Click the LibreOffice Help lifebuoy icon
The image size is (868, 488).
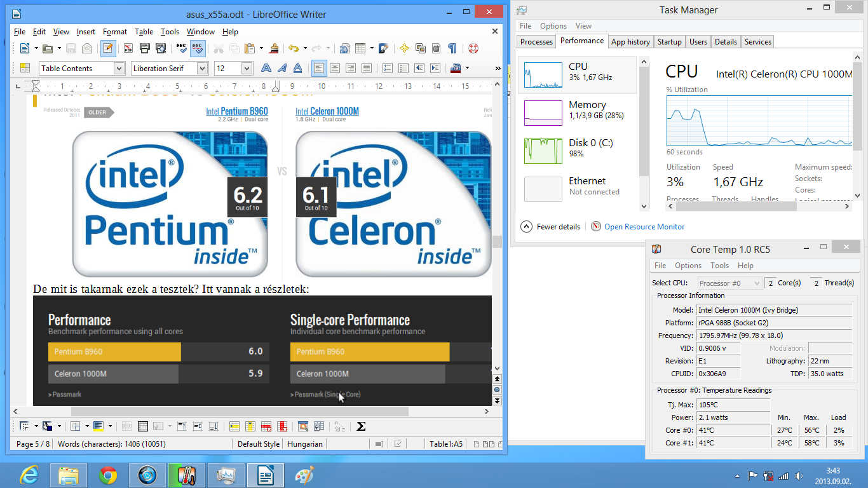473,48
